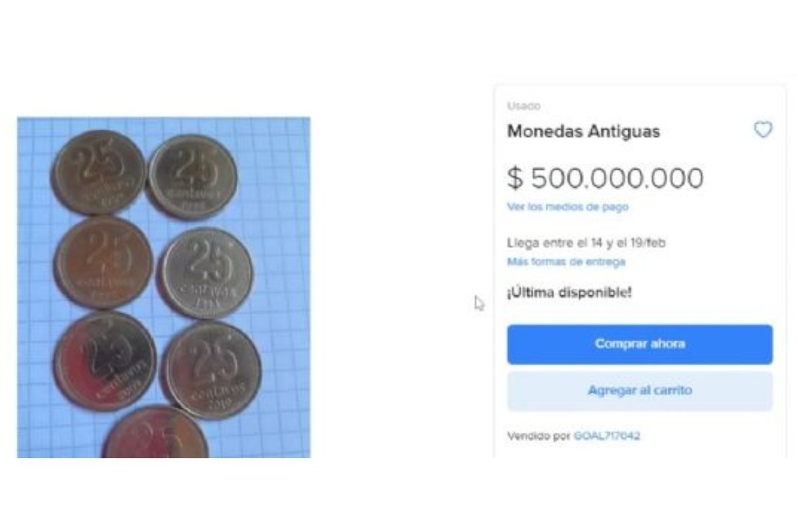Image resolution: width=798 pixels, height=532 pixels.
Task: Click the top-left 25 centavos coin
Action: tap(99, 172)
